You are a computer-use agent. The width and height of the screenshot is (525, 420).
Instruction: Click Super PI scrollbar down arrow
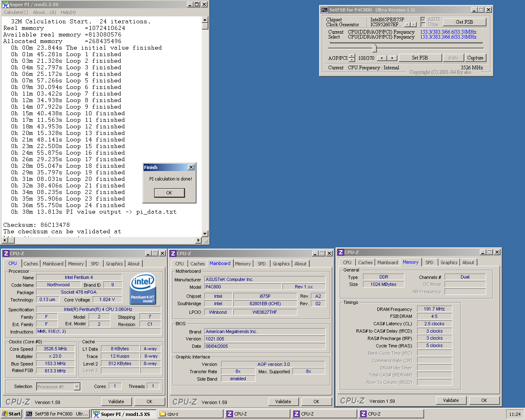click(205, 234)
